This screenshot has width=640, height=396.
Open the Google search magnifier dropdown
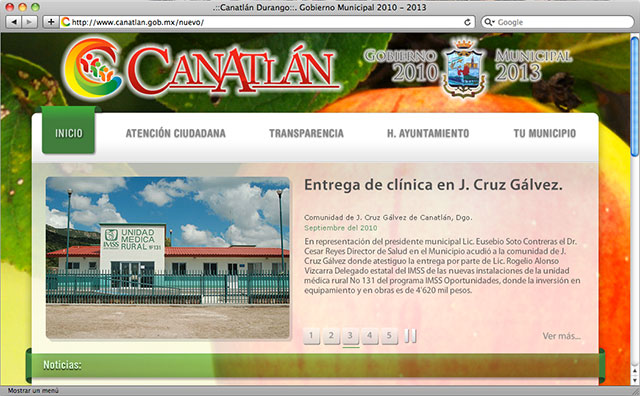pos(489,22)
